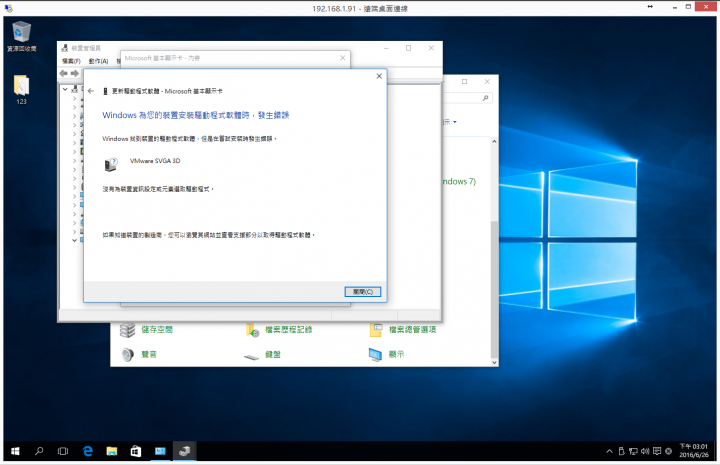
Task: Click the Control Panel scrollbar down arrow
Action: click(494, 362)
